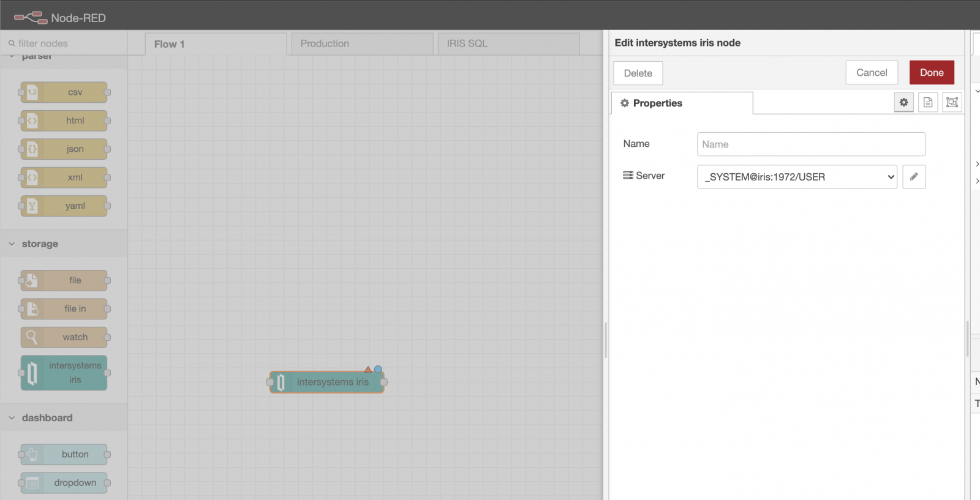
Task: Select the yaml parser node
Action: [64, 206]
